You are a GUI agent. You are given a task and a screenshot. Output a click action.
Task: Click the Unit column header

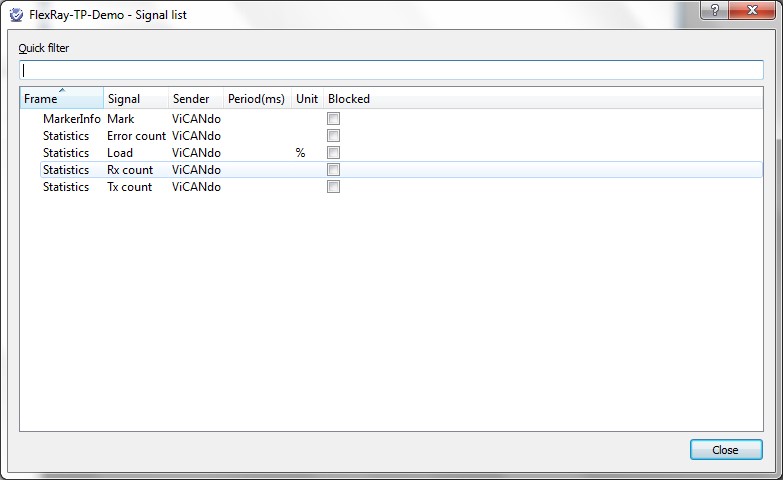click(x=307, y=98)
